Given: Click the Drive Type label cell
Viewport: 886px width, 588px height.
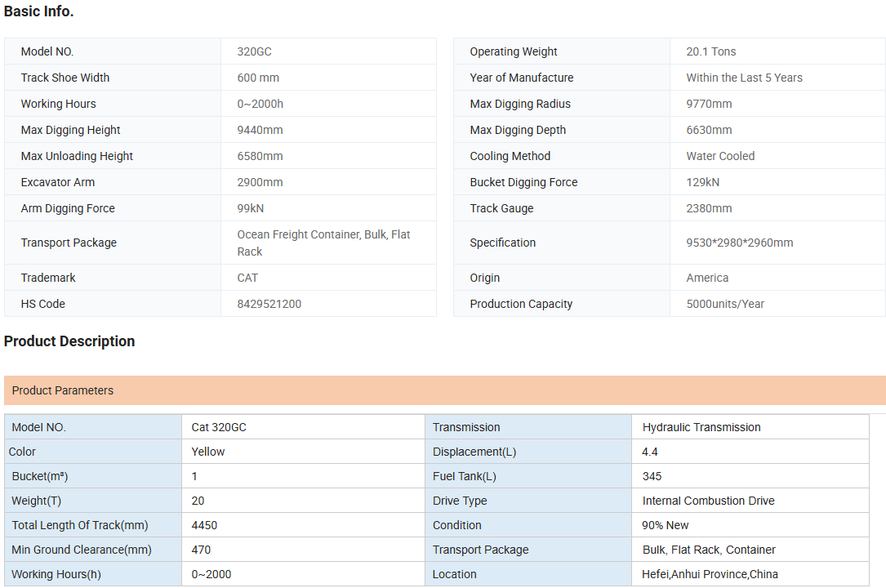Looking at the screenshot, I should (528, 501).
